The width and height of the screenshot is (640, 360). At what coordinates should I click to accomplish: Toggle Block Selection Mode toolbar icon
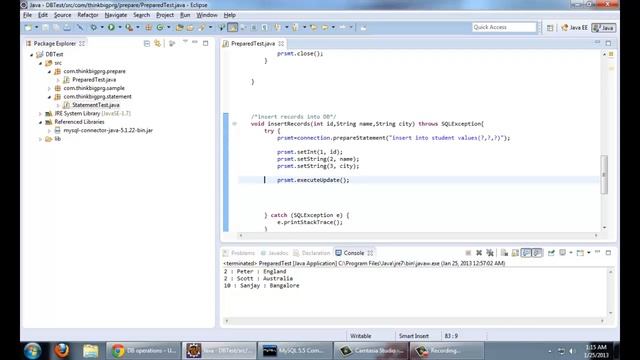[x=253, y=27]
